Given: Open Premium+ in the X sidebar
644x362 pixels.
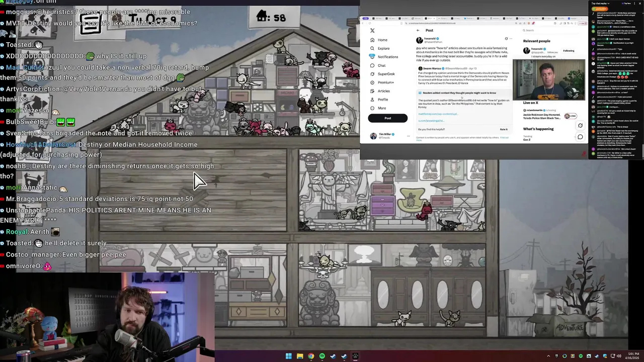Looking at the screenshot, I should (382, 82).
